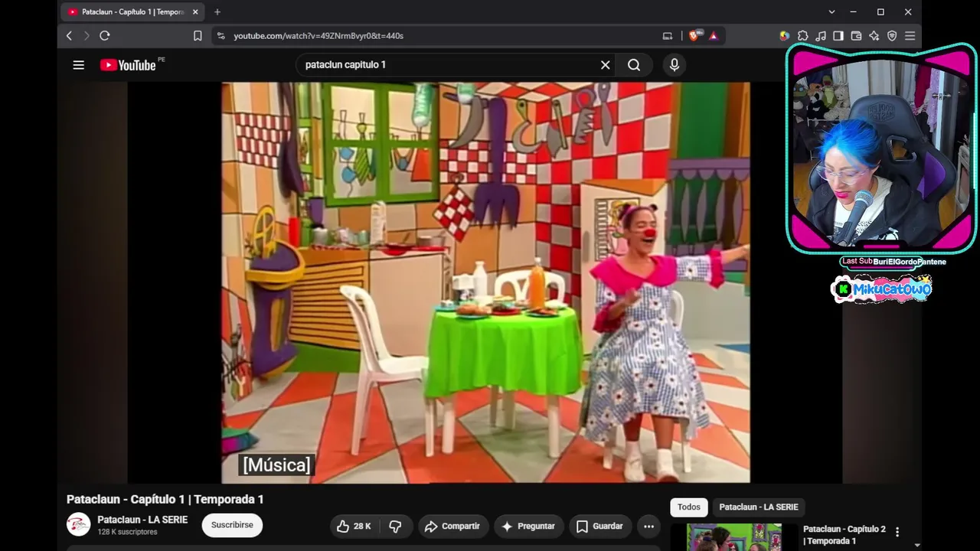Image resolution: width=980 pixels, height=551 pixels.
Task: Bookmark this page
Action: point(198,36)
